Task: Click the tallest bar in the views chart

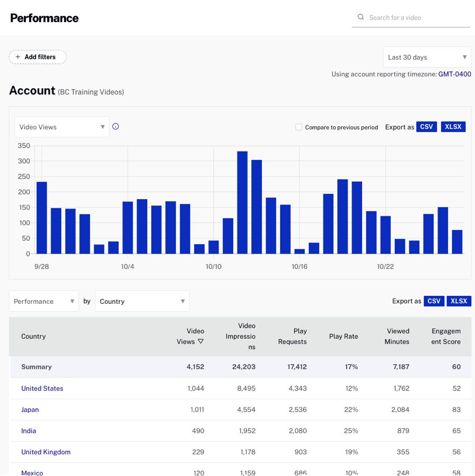Action: tap(243, 201)
